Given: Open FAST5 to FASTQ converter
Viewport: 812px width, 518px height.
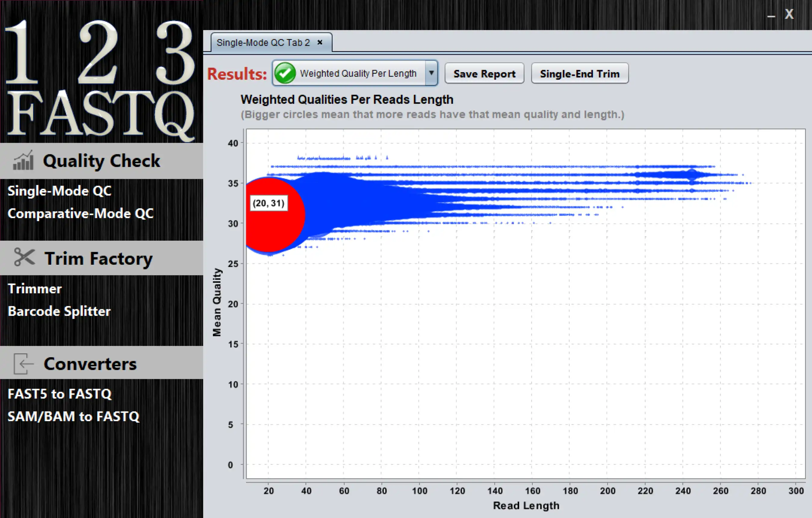Looking at the screenshot, I should tap(59, 394).
